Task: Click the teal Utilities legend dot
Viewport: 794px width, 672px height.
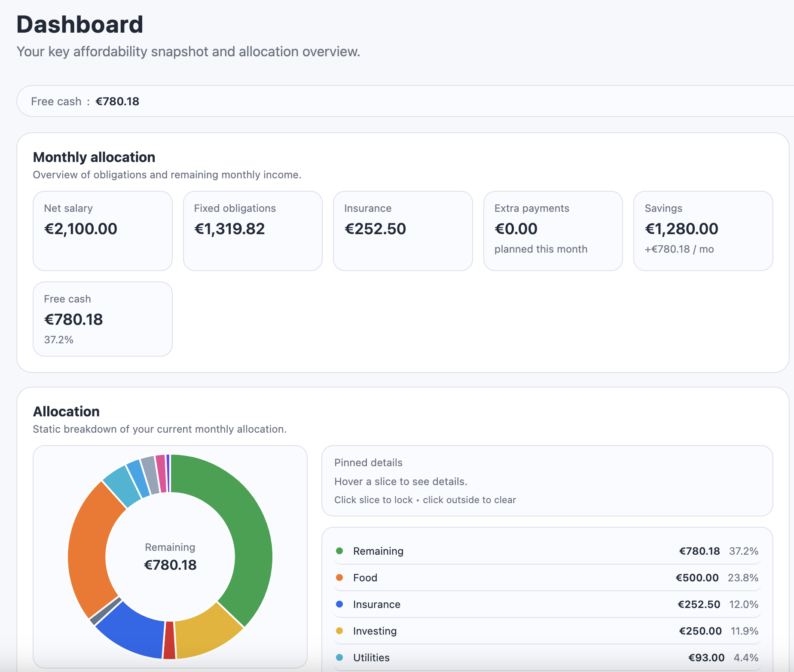Action: point(340,658)
